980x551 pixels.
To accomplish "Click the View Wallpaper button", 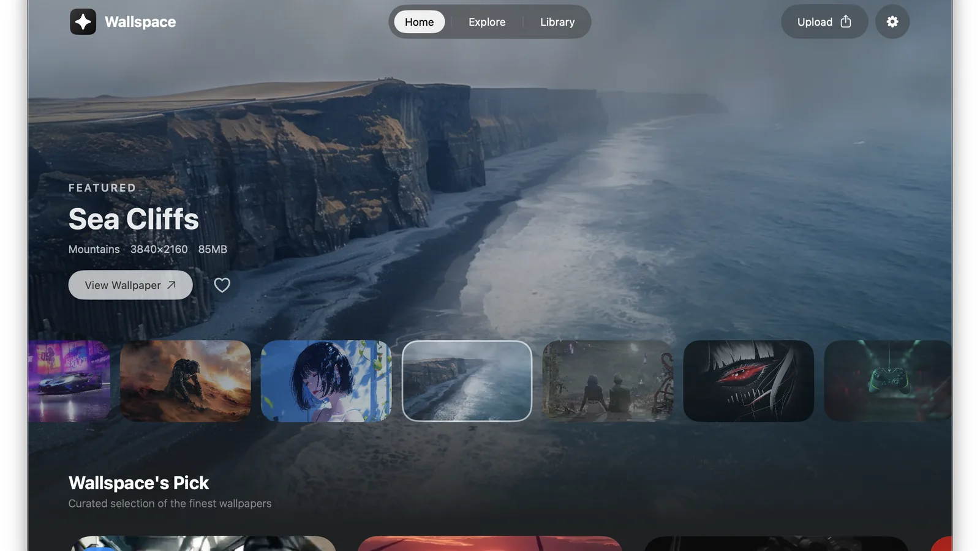I will click(130, 285).
